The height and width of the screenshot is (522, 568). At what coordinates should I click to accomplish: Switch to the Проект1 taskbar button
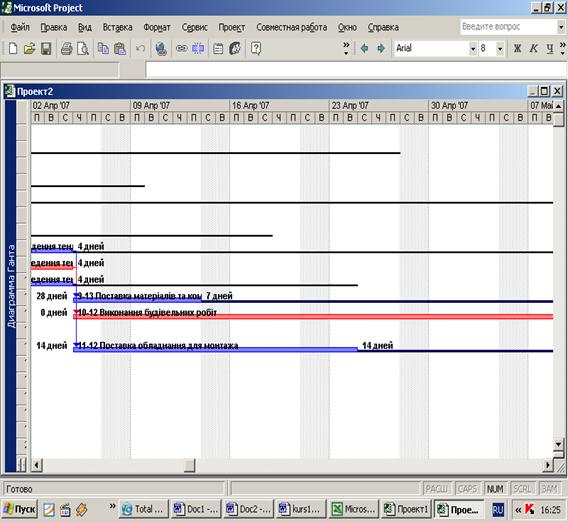406,509
